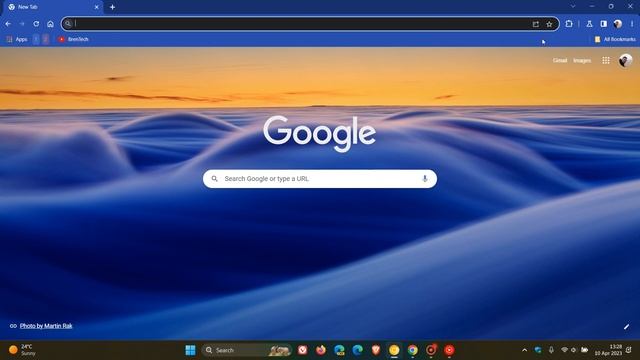This screenshot has width=640, height=360.
Task: Open Vivaldi from the taskbar
Action: click(302, 350)
